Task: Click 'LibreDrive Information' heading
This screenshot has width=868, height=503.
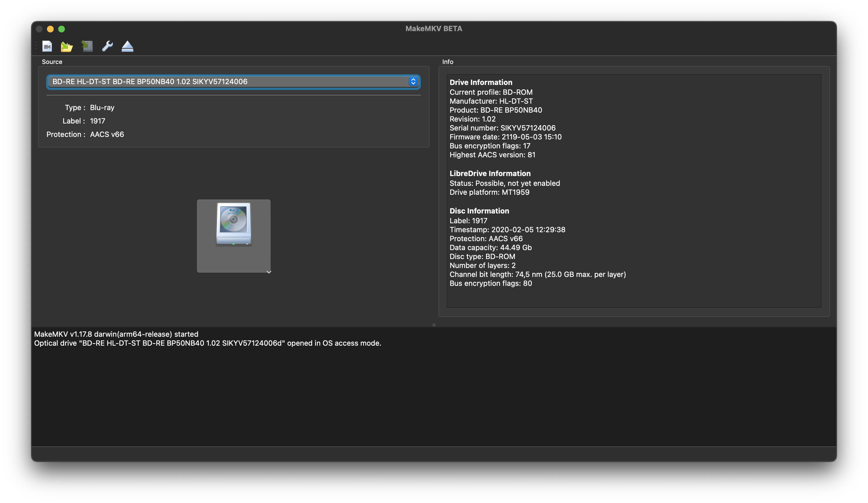Action: coord(490,174)
